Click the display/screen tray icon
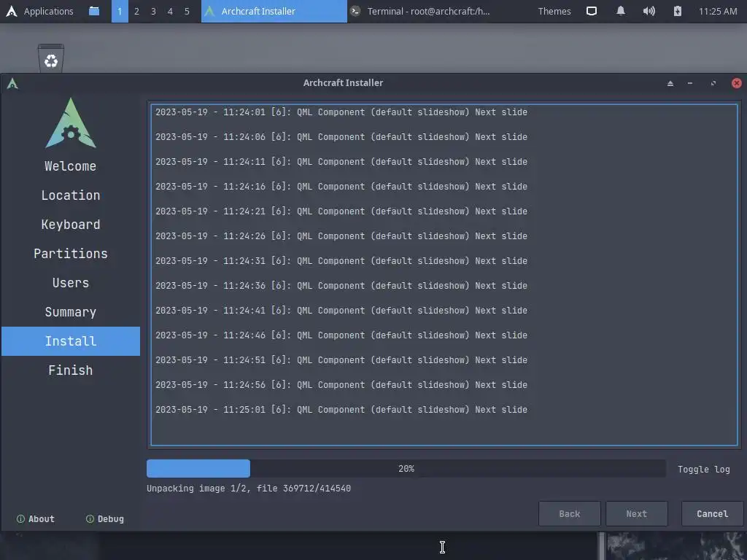This screenshot has width=747, height=560. coord(591,11)
